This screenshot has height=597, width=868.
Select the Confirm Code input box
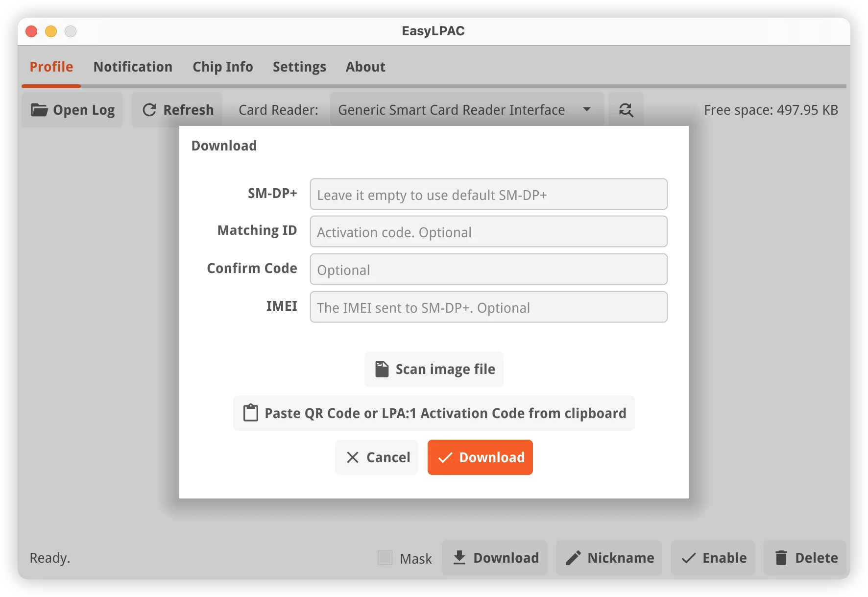point(488,270)
